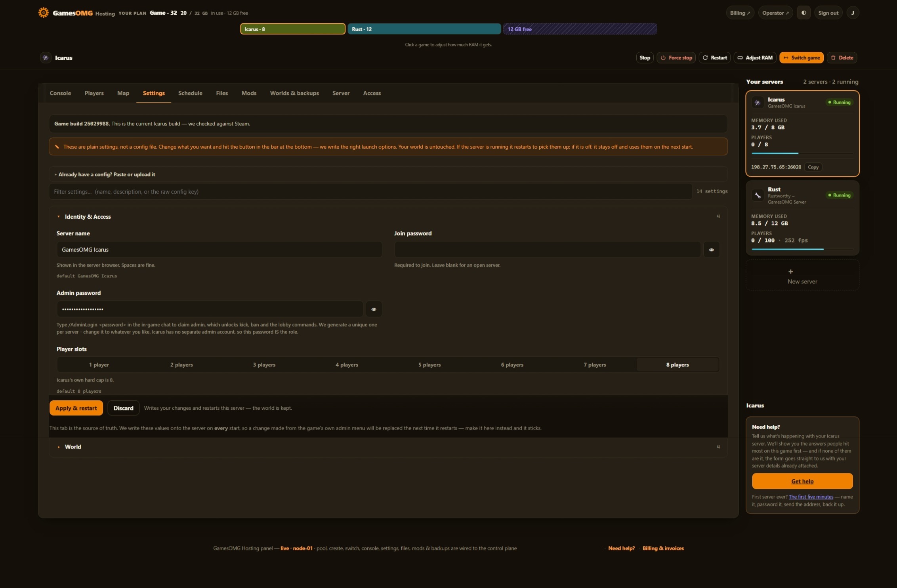Discard the settings changes
Viewport: 897px width, 588px height.
123,408
